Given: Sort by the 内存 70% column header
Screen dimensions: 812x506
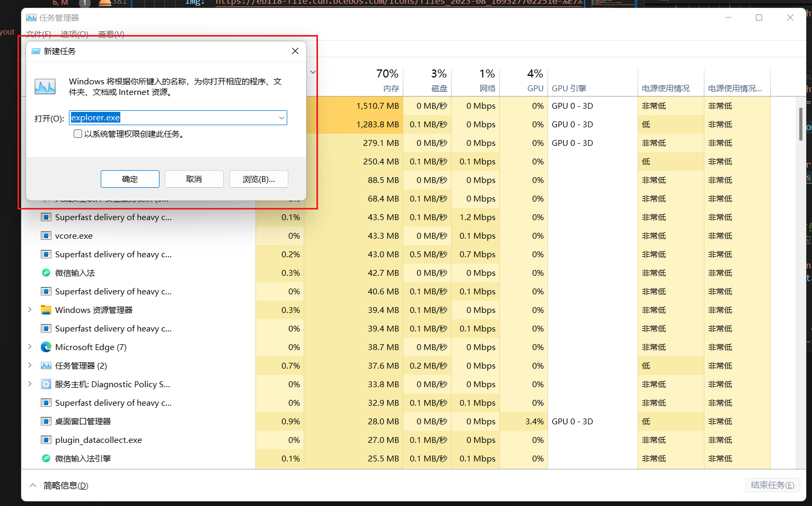Looking at the screenshot, I should pyautogui.click(x=354, y=81).
